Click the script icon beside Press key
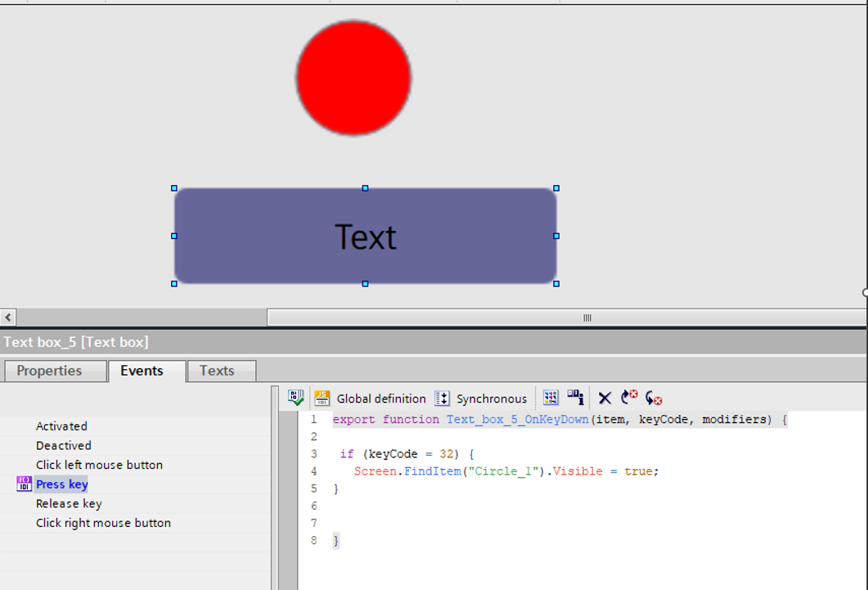The height and width of the screenshot is (590, 868). pos(24,484)
